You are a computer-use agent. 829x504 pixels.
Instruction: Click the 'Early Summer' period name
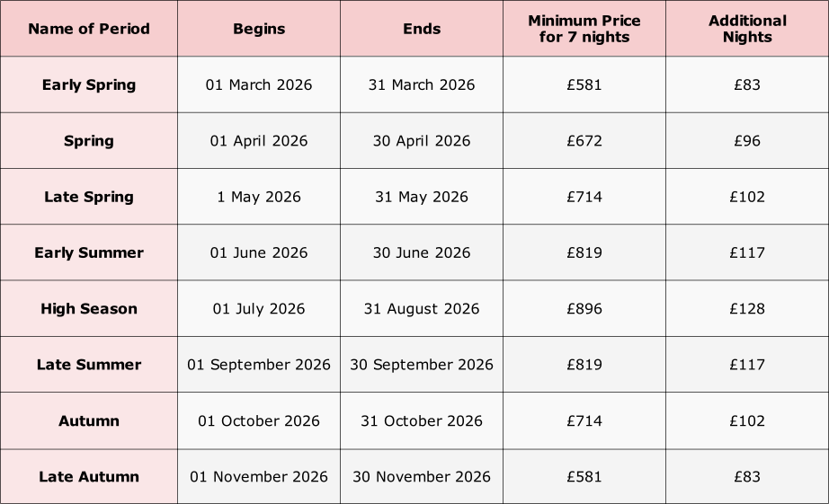point(88,252)
